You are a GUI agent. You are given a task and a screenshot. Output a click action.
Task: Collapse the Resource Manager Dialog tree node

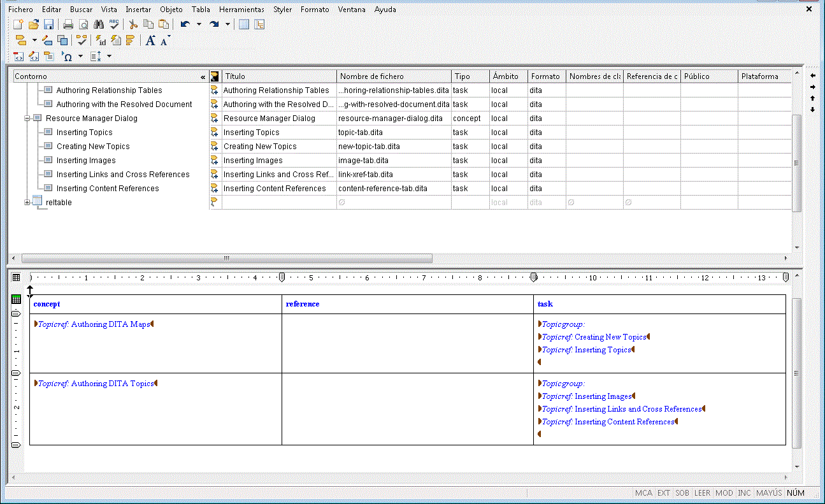pos(27,119)
